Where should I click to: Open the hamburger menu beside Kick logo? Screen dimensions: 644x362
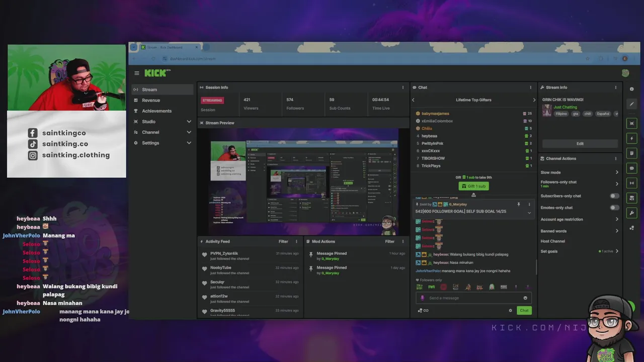coord(136,73)
